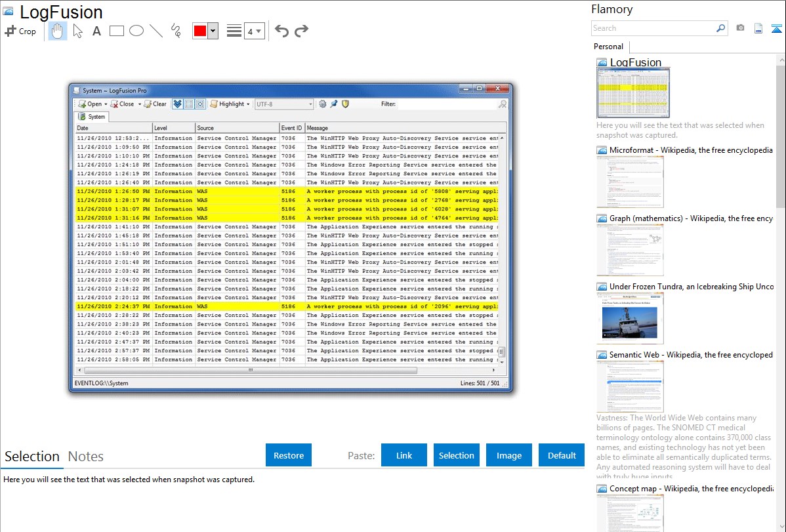Viewport: 786px width, 532px height.
Task: Click the Paste Default button
Action: tap(562, 455)
